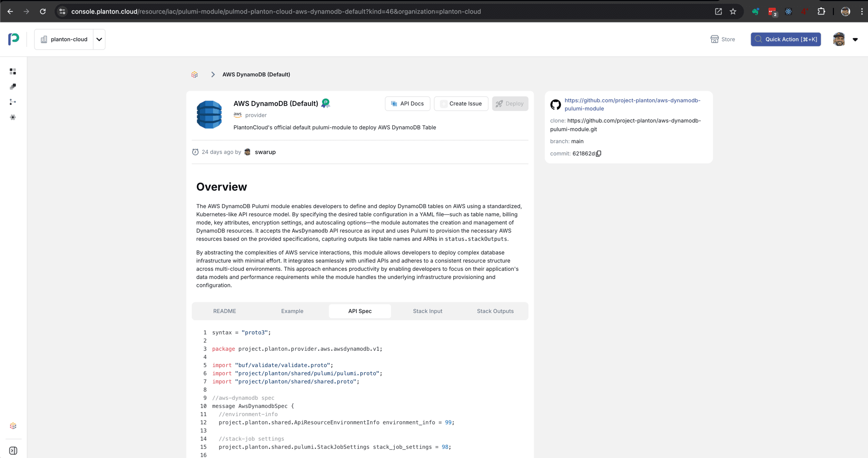
Task: Bookmark this page with the star icon
Action: 733,11
